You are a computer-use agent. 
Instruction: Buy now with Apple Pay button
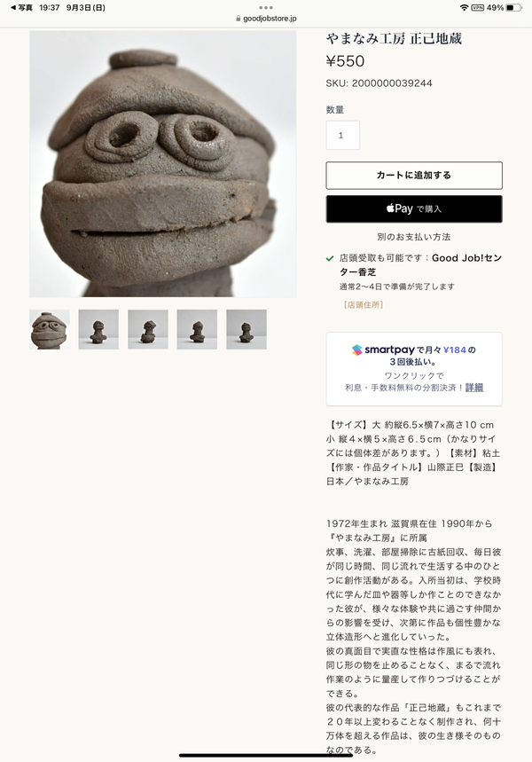tap(414, 209)
